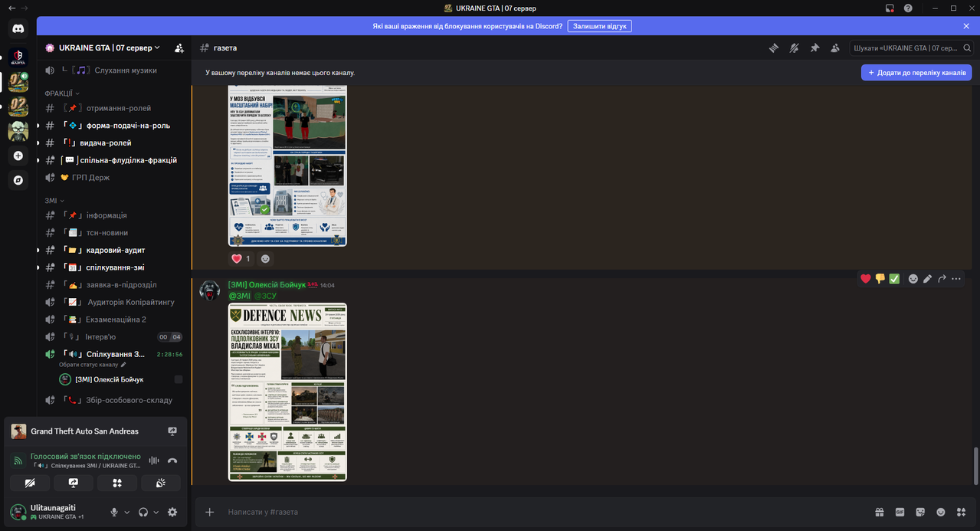Open the blue МОЗ newspaper image
The height and width of the screenshot is (531, 980).
tap(287, 166)
